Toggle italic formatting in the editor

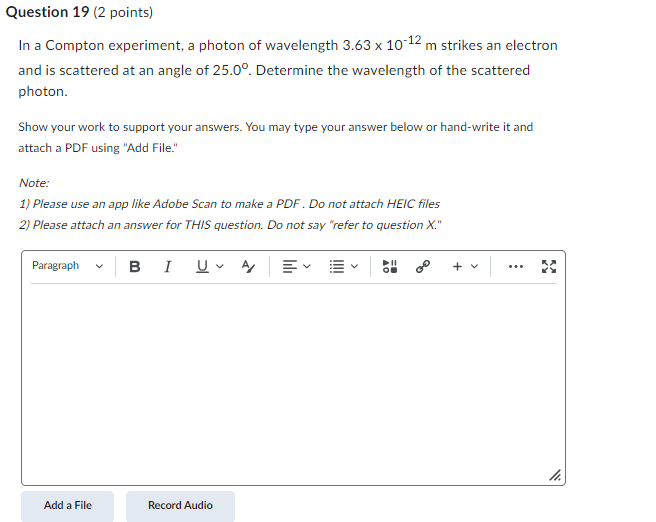pos(167,266)
